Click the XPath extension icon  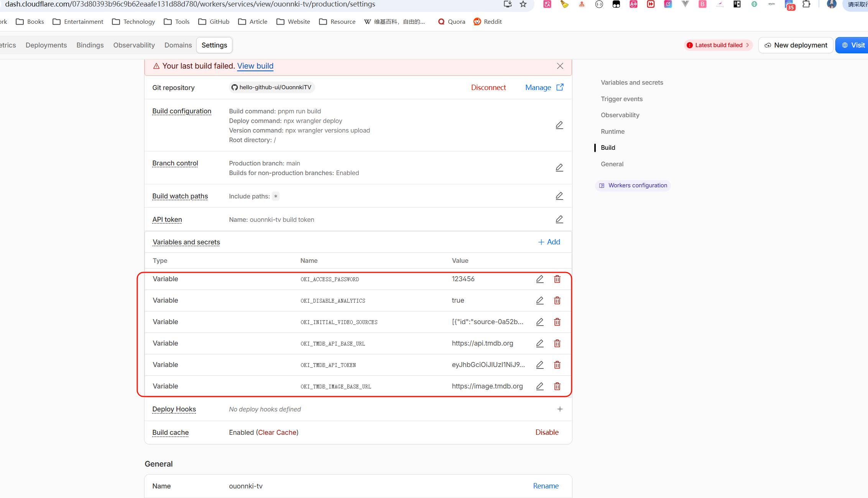coord(771,4)
